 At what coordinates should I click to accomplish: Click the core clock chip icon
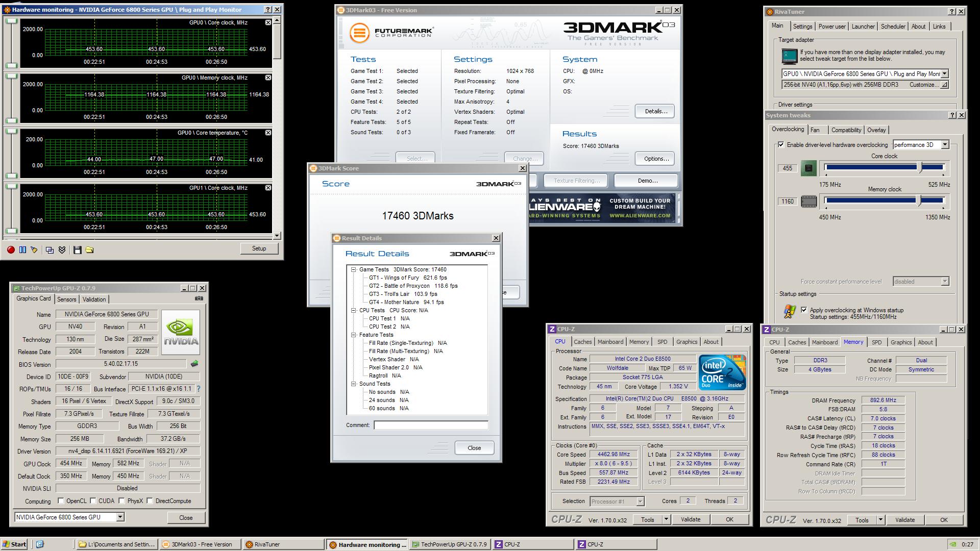pos(808,168)
